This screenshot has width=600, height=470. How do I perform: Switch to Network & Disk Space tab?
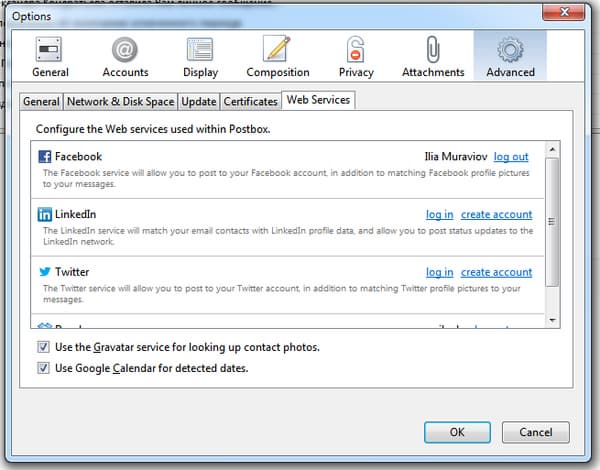pos(121,102)
